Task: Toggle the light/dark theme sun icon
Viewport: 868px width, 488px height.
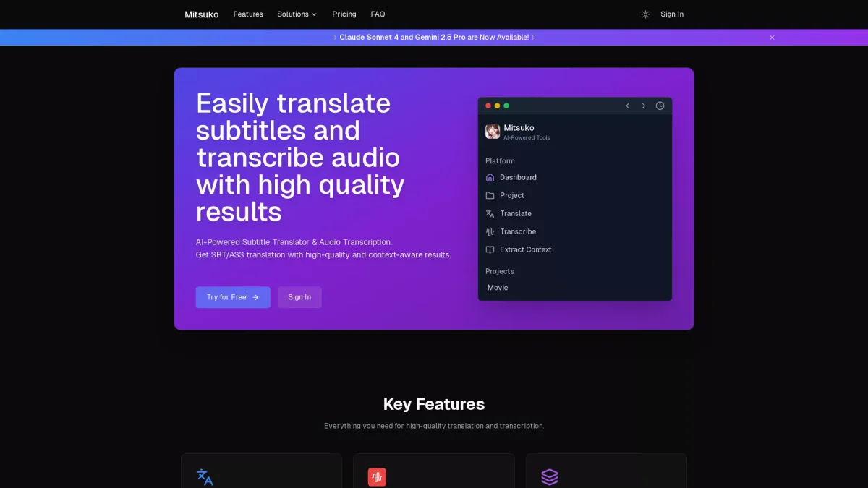Action: click(645, 14)
